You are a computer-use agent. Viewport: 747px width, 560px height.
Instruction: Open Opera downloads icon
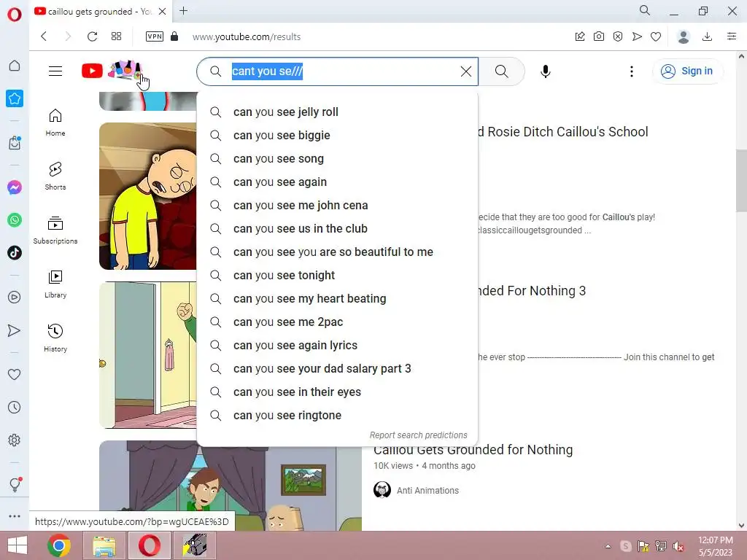click(x=708, y=36)
